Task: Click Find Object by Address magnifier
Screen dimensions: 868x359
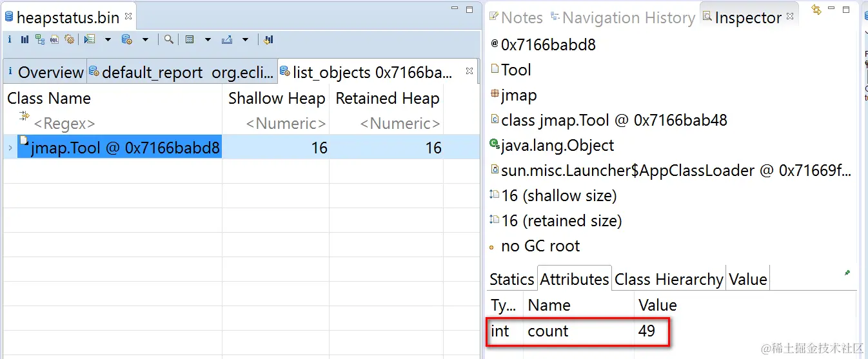Action: coord(168,39)
